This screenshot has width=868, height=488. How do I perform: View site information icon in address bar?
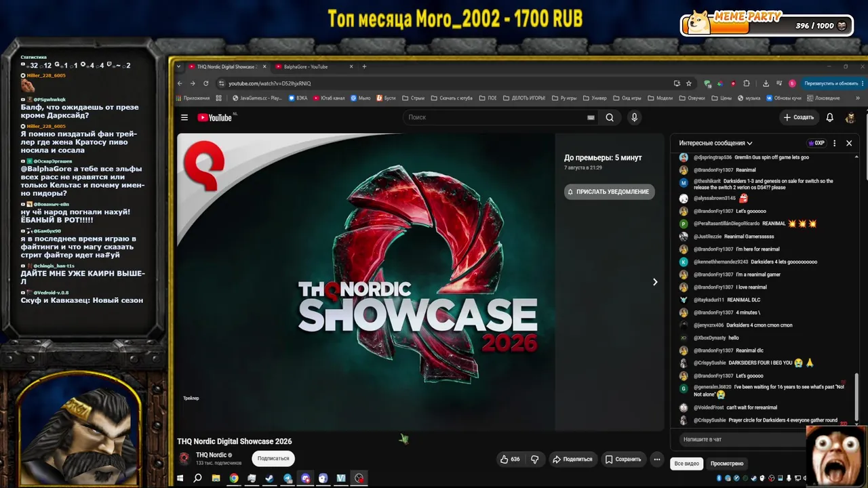coord(221,83)
